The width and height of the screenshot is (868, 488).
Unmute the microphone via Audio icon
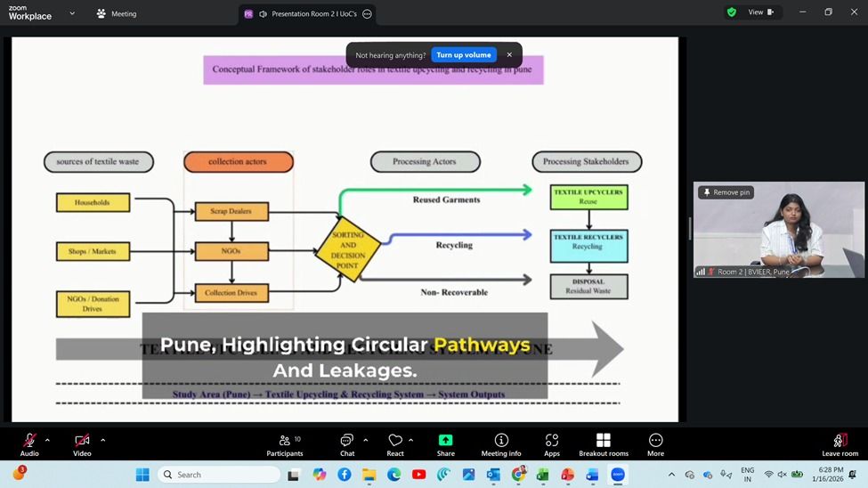click(29, 440)
